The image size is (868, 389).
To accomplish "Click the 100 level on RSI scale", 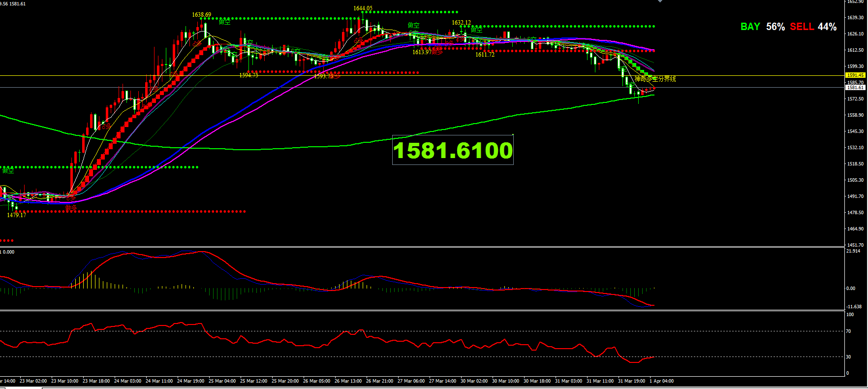I will (x=850, y=315).
